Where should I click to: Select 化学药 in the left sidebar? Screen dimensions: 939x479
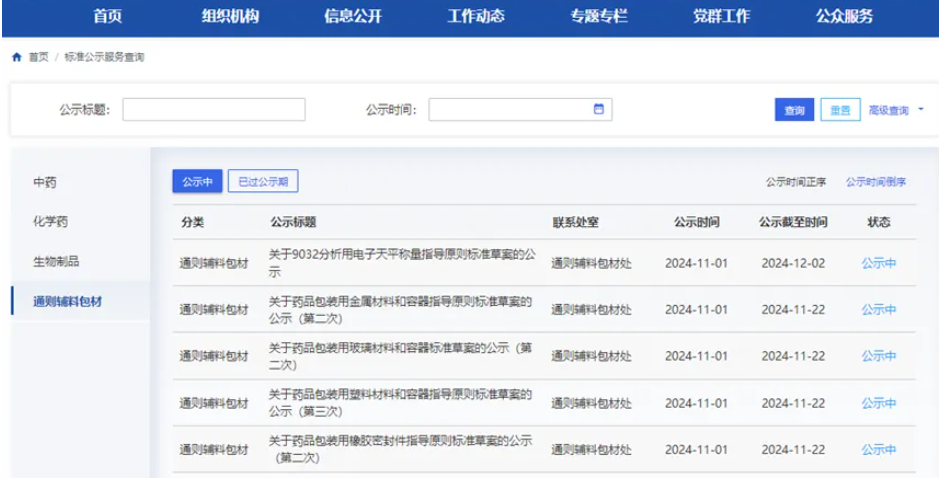[51, 221]
